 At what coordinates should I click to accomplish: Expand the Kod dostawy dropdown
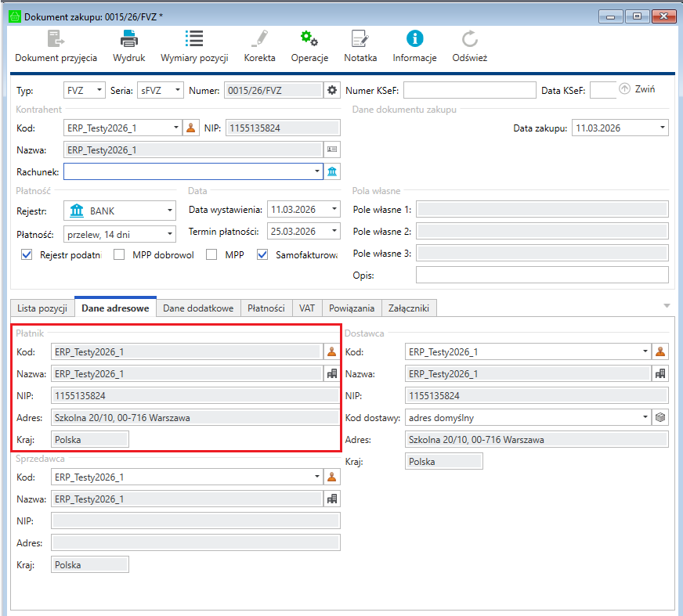pos(645,418)
